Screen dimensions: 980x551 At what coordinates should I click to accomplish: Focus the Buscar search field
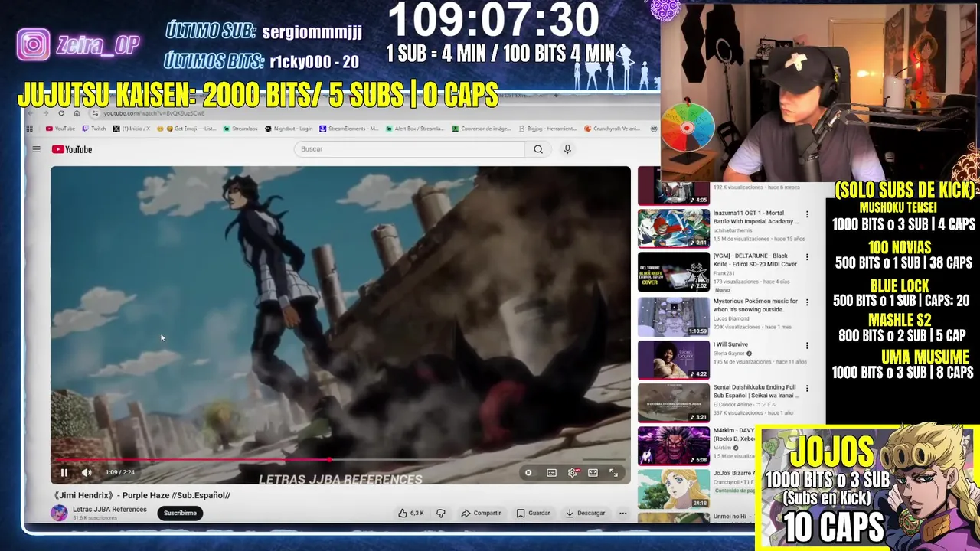click(x=410, y=149)
